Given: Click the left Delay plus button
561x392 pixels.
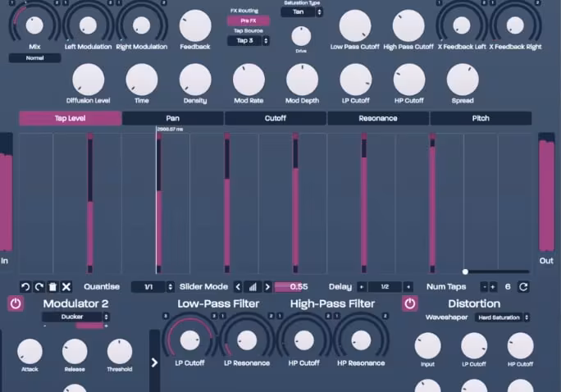Looking at the screenshot, I should tap(362, 287).
